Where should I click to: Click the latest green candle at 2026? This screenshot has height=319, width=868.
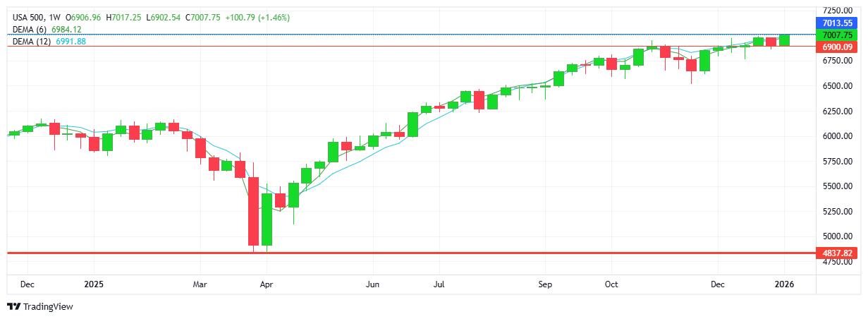click(x=784, y=40)
